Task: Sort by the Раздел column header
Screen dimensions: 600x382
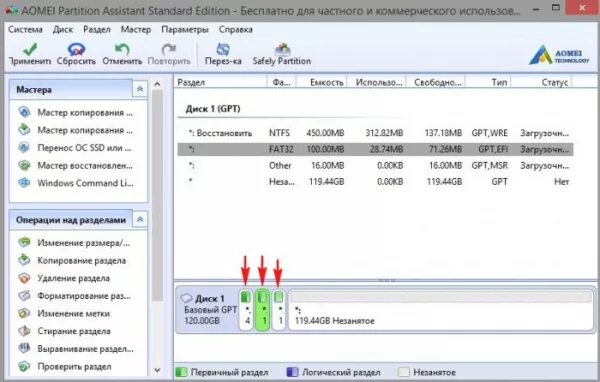Action: coord(220,82)
